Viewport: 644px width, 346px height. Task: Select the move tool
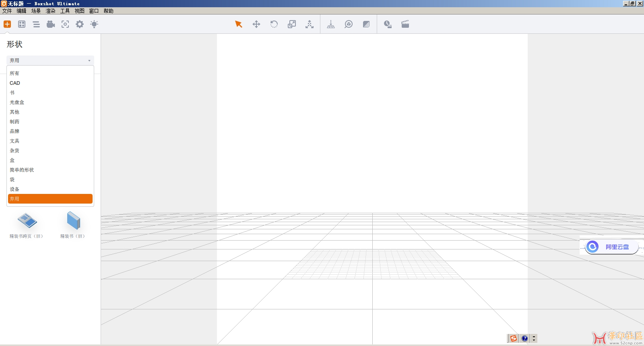point(256,24)
